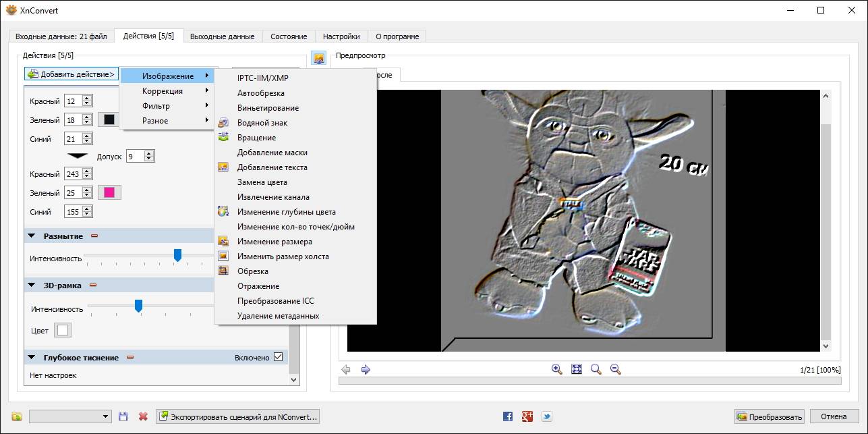
Task: Click the first Красный field with value 12
Action: pos(73,101)
